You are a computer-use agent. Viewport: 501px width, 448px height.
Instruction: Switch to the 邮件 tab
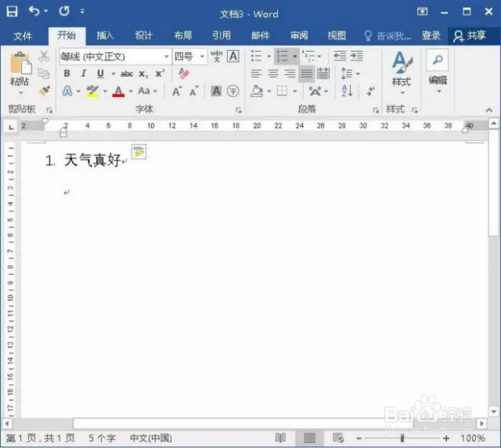(x=260, y=36)
